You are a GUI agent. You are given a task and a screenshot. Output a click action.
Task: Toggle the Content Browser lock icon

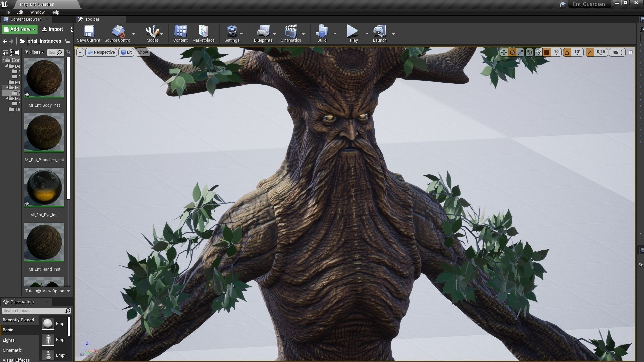click(x=67, y=41)
